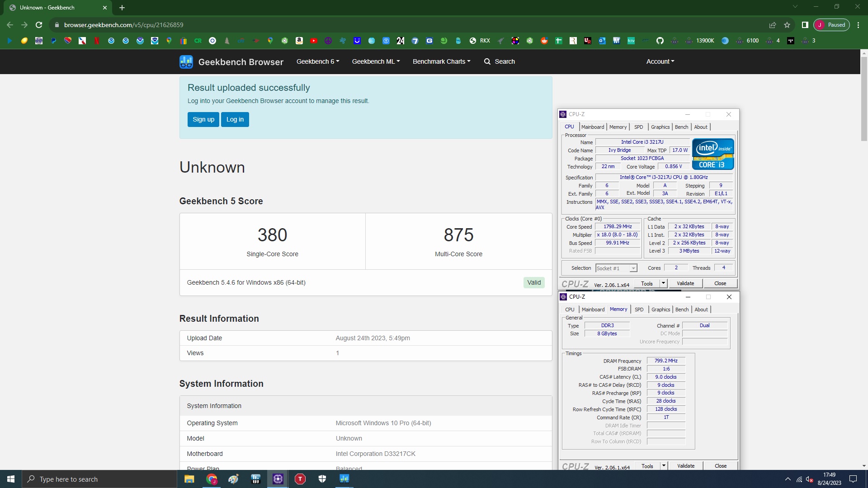Screen dimensions: 868x488
Task: Open File Explorer from the taskbar
Action: [189, 479]
